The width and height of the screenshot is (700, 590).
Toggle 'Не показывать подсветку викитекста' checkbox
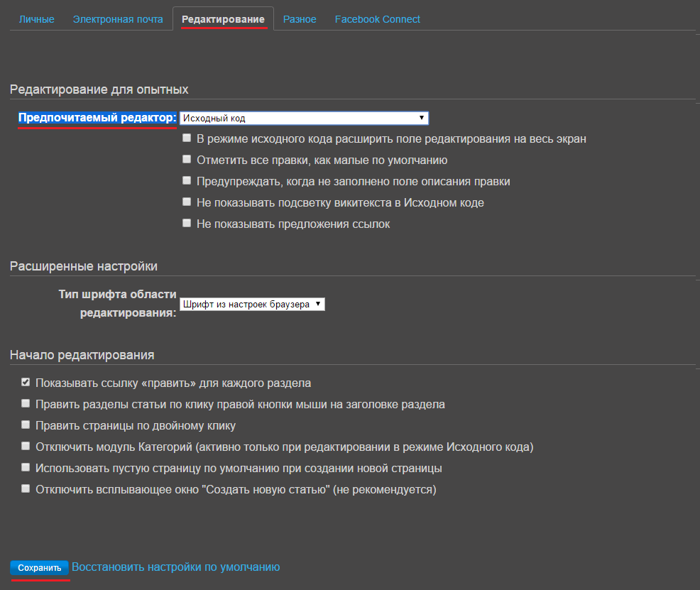187,202
